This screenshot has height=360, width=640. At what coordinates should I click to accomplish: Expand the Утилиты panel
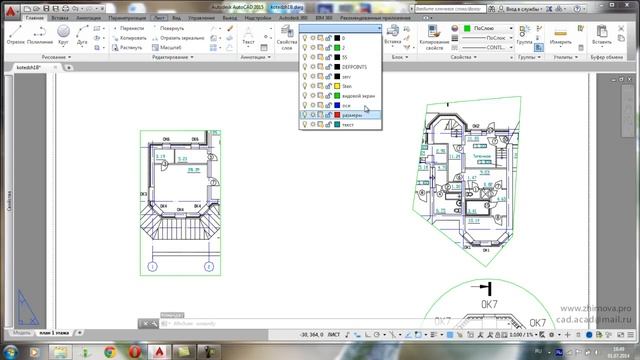(566, 57)
